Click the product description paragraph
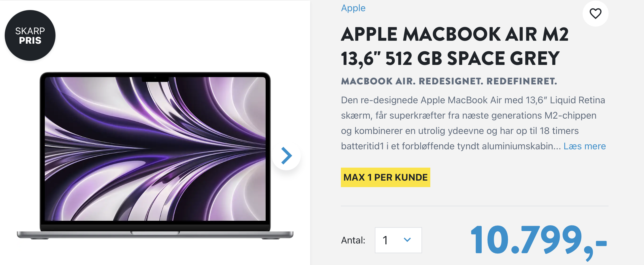This screenshot has height=265, width=644. [473, 123]
